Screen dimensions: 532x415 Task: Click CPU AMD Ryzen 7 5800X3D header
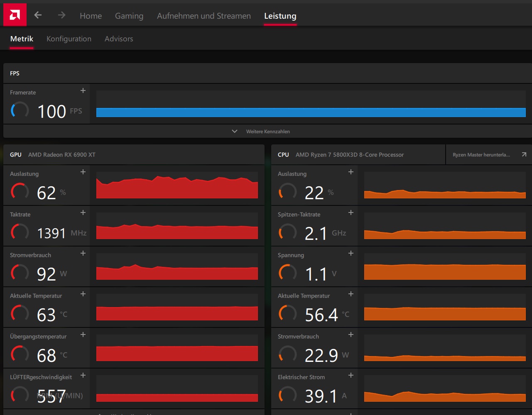[x=358, y=154]
